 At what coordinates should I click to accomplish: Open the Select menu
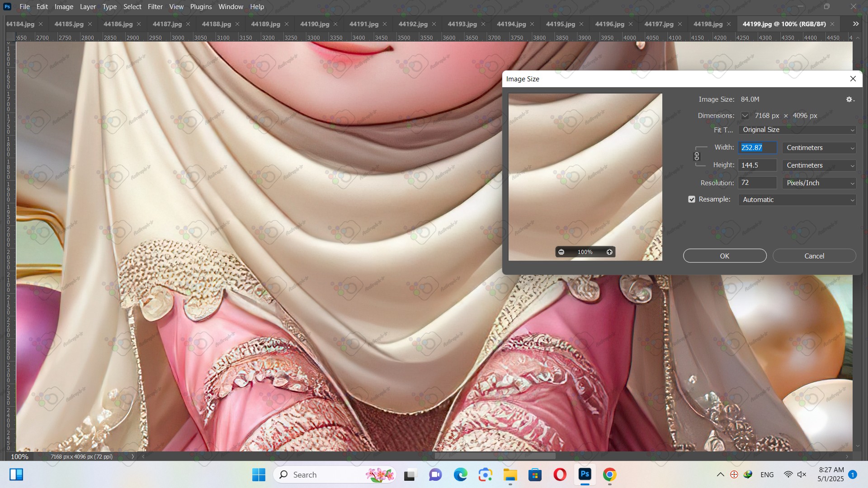[x=132, y=7]
